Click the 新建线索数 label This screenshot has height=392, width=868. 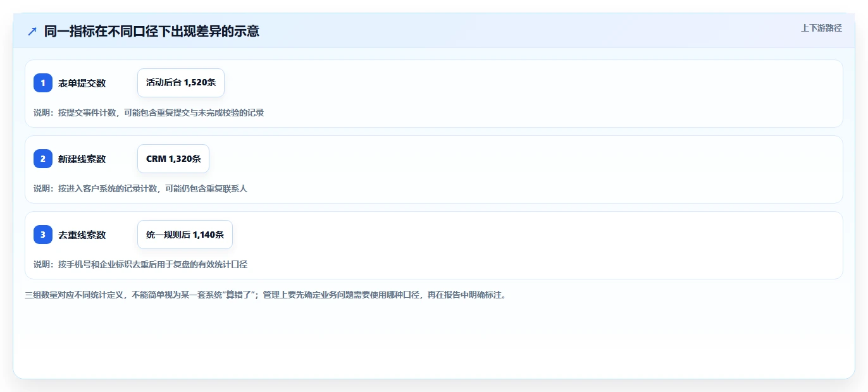tap(82, 159)
